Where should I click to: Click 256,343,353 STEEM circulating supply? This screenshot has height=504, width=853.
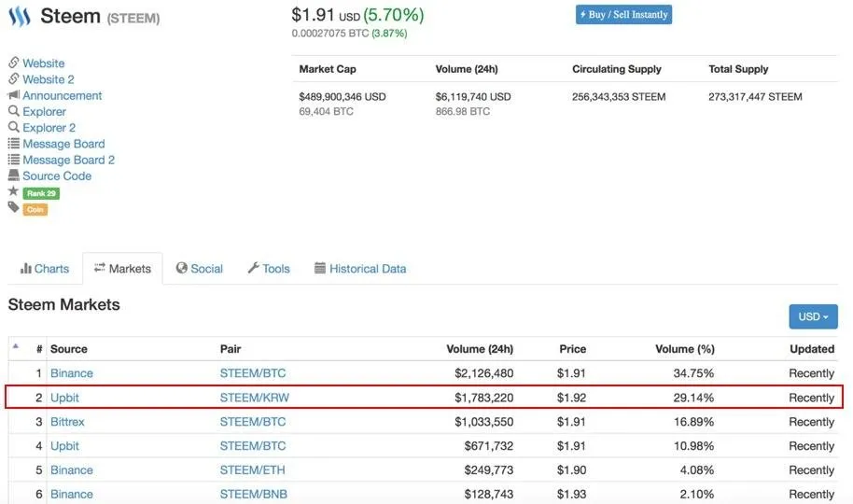pos(619,97)
